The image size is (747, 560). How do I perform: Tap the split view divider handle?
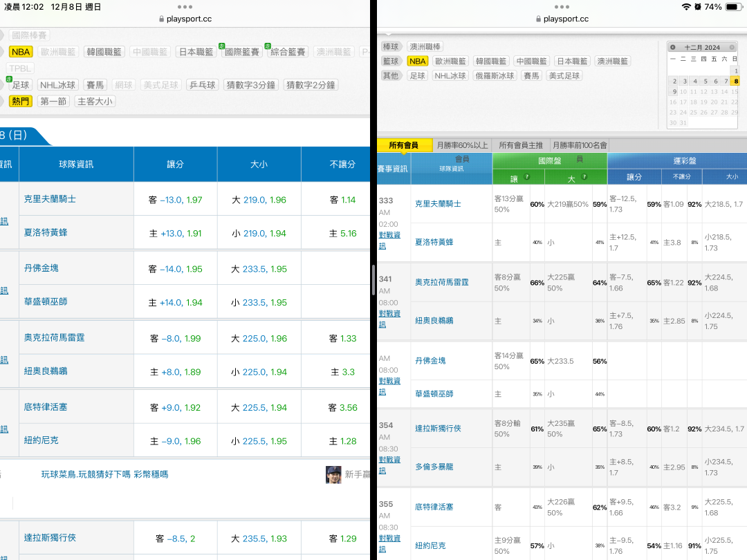pos(373,280)
